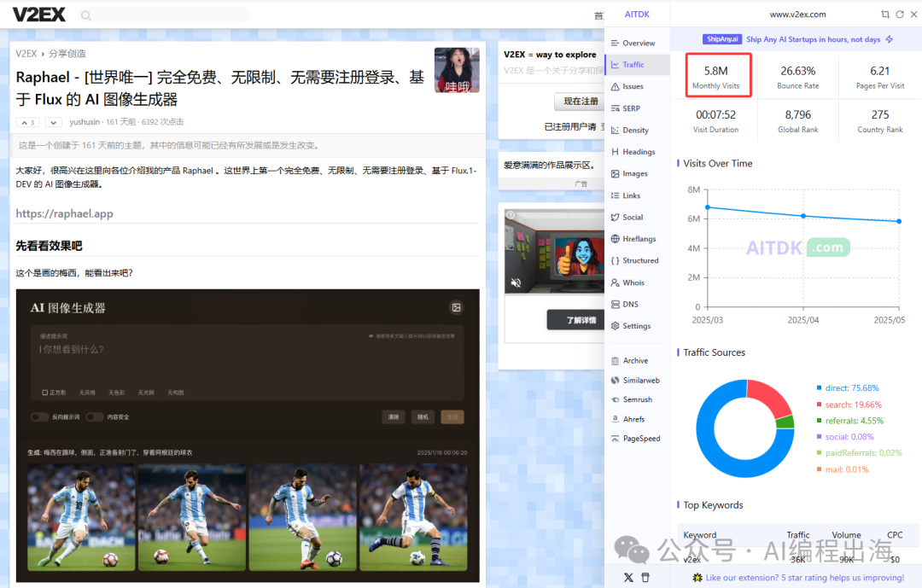Click the refresh icon beside www.v2ex.com
Image resolution: width=922 pixels, height=588 pixels.
[x=899, y=15]
